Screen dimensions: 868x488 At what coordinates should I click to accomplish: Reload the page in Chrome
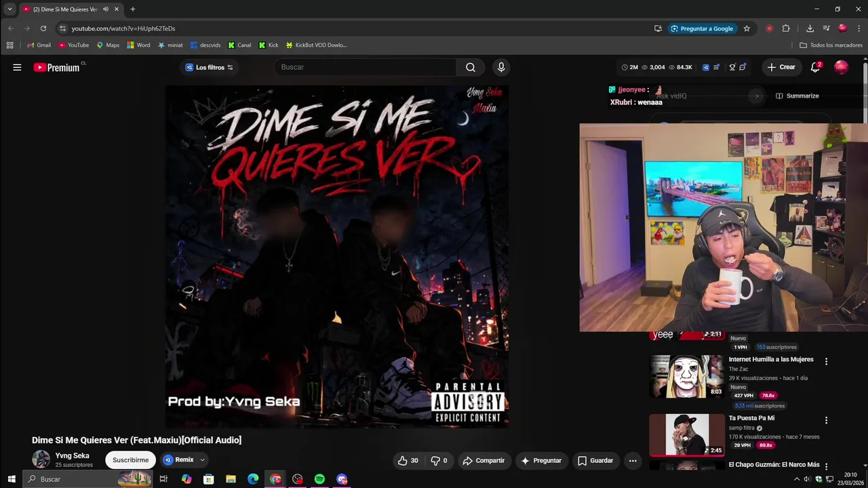click(43, 28)
